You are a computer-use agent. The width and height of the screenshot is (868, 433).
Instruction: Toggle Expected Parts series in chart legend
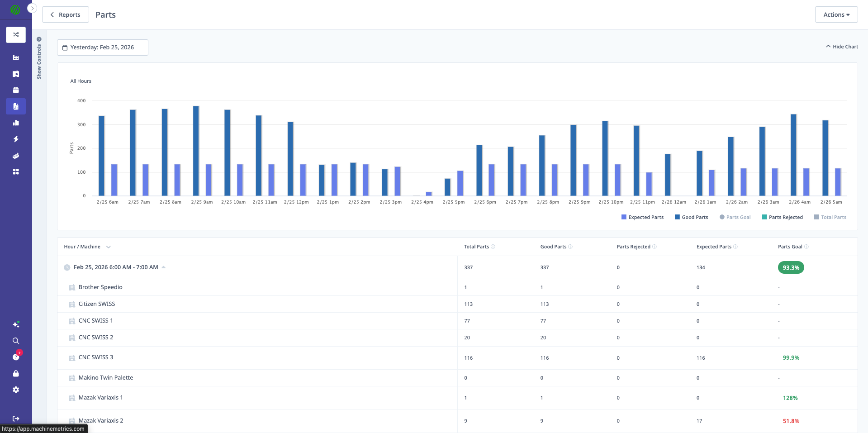click(x=642, y=217)
